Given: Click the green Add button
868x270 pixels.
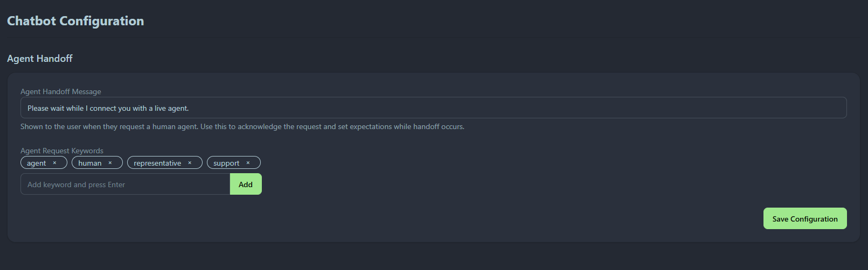Looking at the screenshot, I should coord(246,184).
